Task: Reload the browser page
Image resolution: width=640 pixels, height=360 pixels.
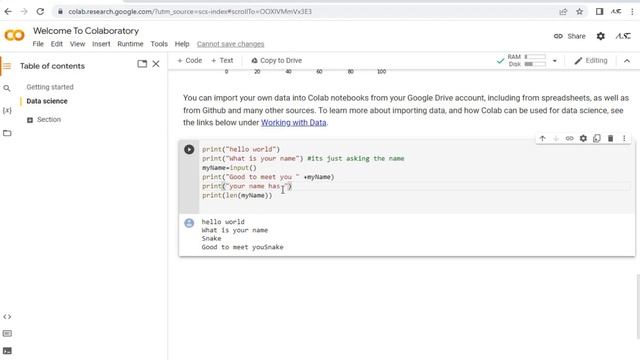Action: click(x=40, y=11)
